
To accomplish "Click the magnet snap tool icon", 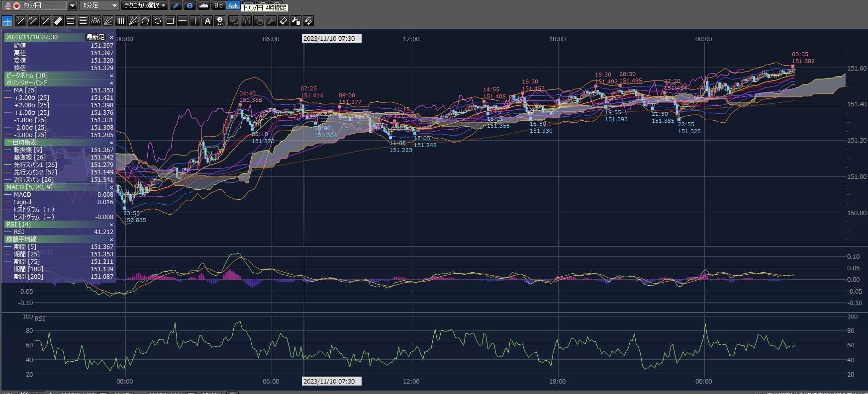I will click(x=308, y=21).
